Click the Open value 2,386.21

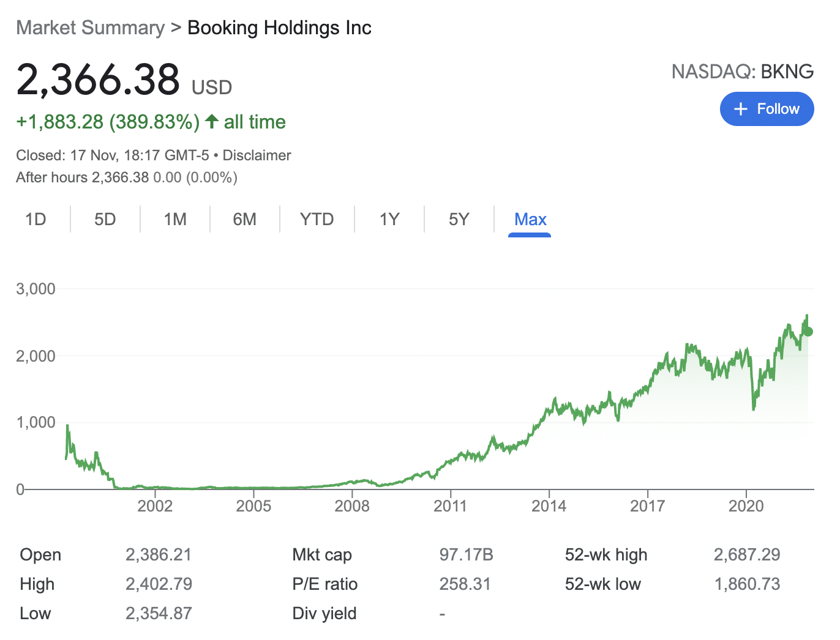click(159, 555)
